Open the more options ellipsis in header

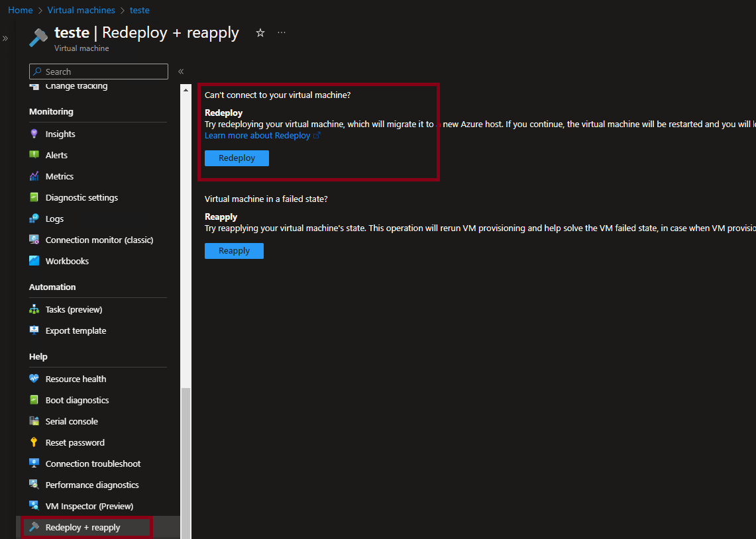[x=282, y=32]
